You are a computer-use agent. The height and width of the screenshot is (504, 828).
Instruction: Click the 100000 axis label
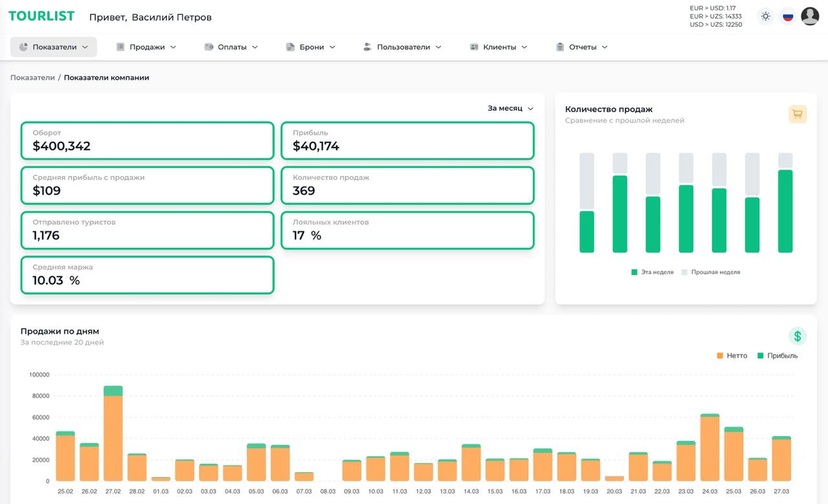tap(39, 375)
